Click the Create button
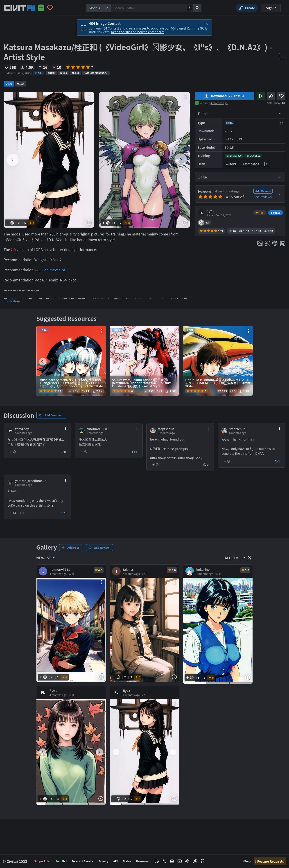 pyautogui.click(x=247, y=8)
